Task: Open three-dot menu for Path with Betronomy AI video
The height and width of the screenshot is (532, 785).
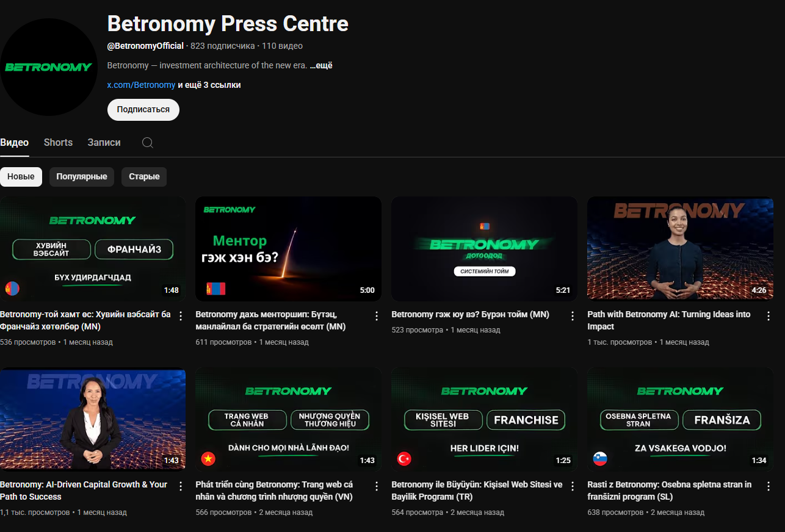Action: coord(768,315)
